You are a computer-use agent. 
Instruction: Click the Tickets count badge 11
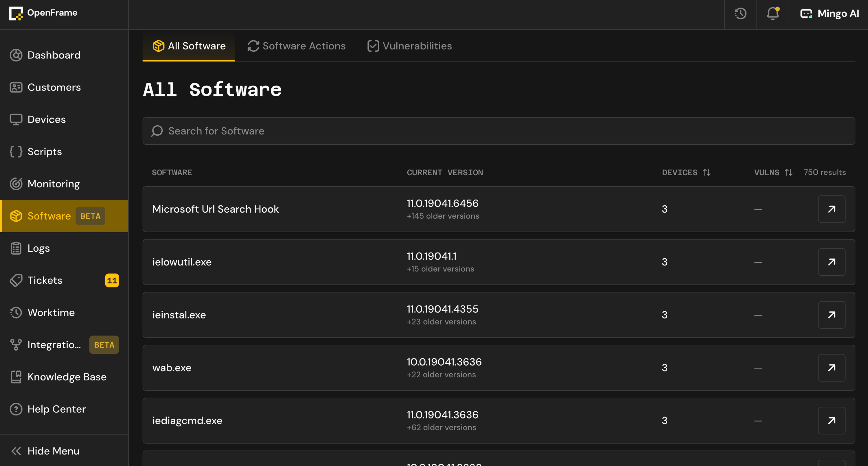point(112,280)
